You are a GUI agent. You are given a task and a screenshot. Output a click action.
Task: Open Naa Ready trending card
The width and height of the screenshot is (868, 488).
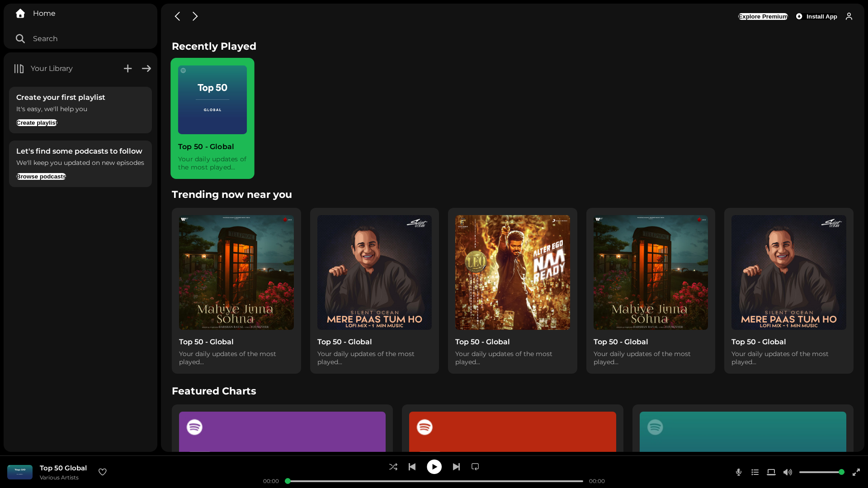513,291
